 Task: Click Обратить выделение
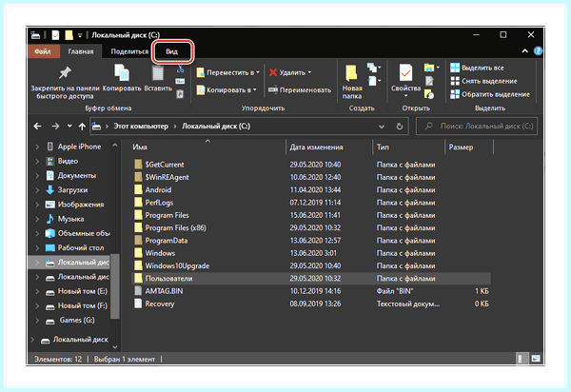coord(490,94)
